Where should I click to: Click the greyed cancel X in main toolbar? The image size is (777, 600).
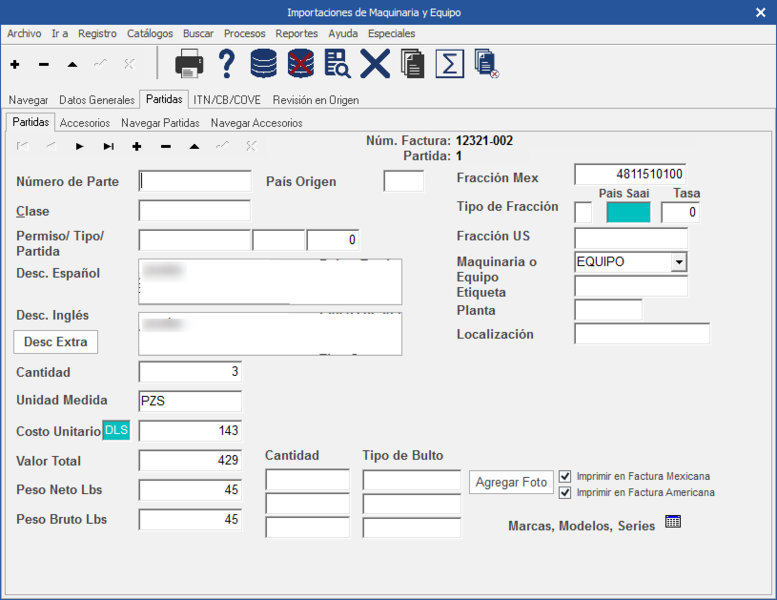tap(129, 64)
